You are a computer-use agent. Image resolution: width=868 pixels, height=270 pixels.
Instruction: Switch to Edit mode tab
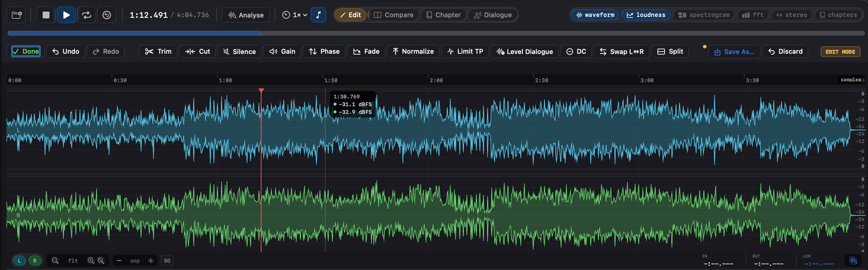coord(350,15)
